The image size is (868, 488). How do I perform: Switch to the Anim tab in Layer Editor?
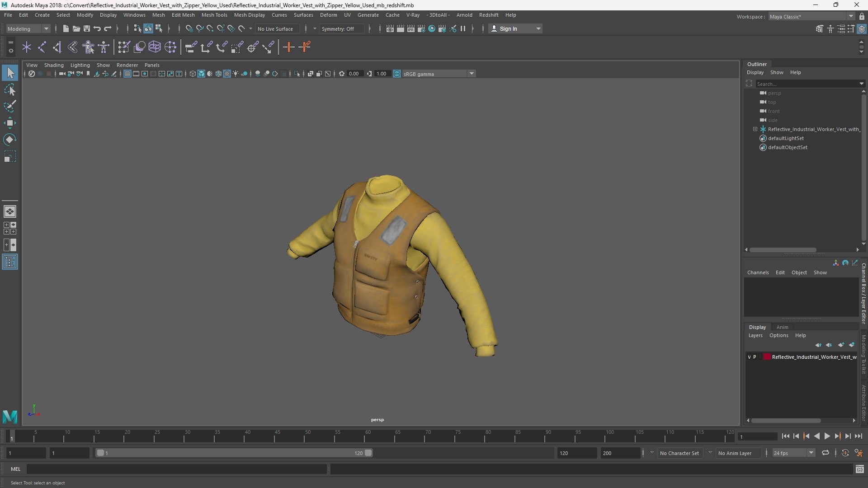782,327
